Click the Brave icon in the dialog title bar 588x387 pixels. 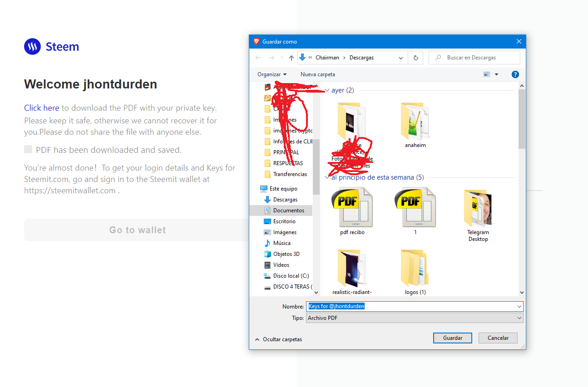pyautogui.click(x=257, y=41)
